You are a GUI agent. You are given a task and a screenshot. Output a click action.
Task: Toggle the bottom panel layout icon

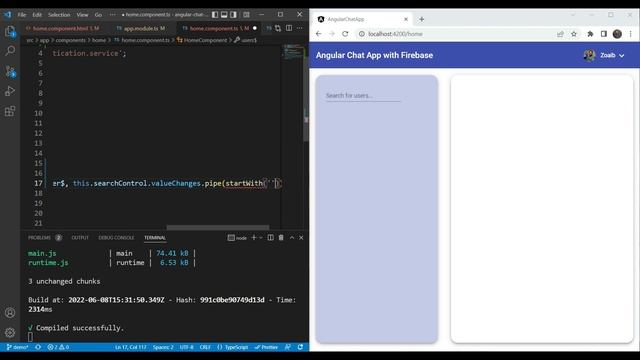click(x=224, y=15)
